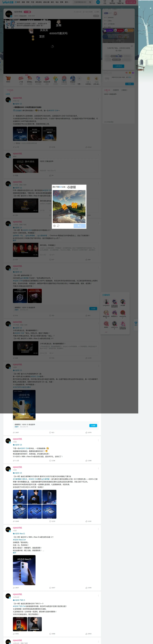The height and width of the screenshot is (644, 153).
Task: Open the 网游 menu in the top bar
Action: (28, 2)
